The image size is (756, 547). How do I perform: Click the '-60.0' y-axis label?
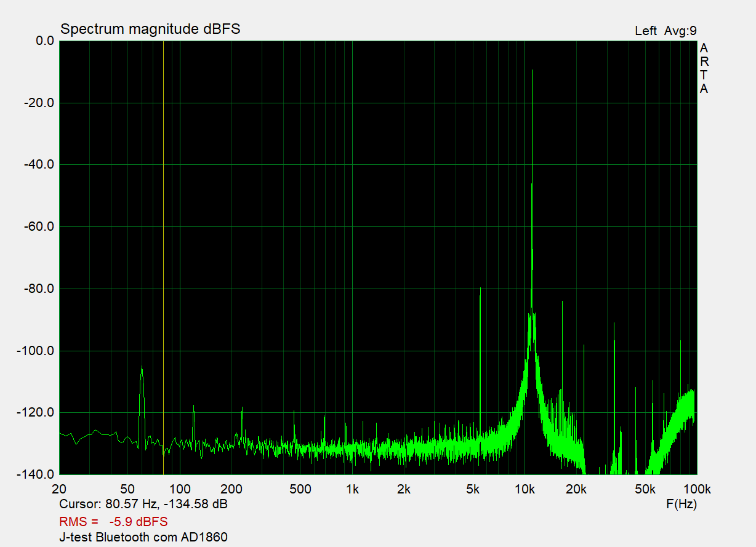tap(39, 226)
